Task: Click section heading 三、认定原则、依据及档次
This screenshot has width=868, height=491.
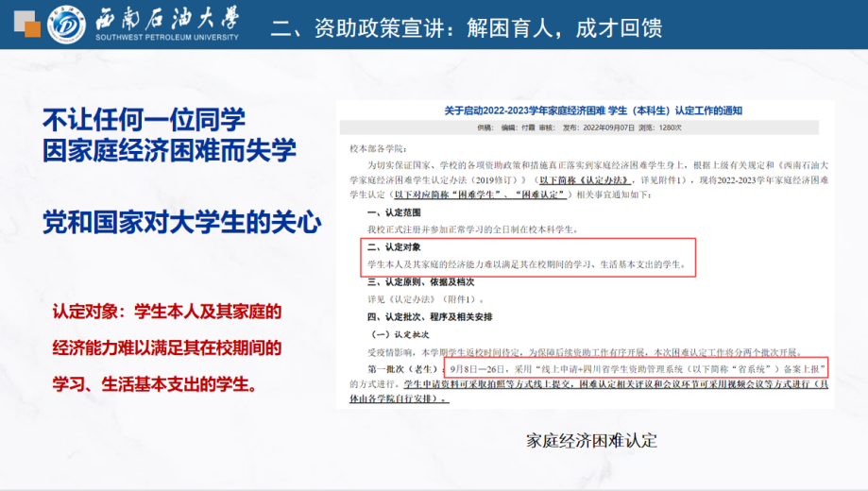Action: 420,281
